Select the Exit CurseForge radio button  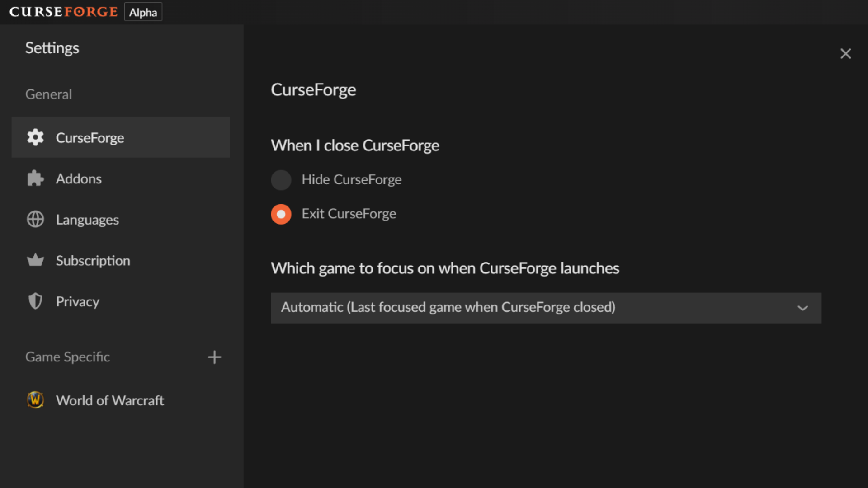pos(281,214)
